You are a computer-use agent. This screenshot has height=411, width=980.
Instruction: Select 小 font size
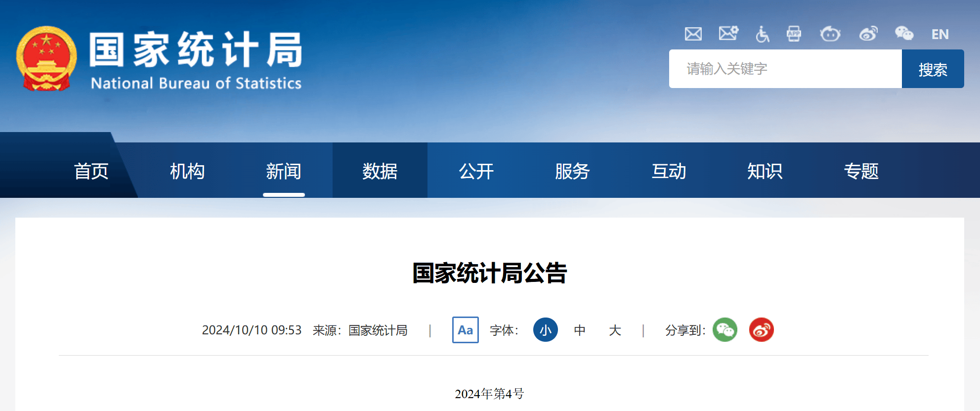click(546, 330)
